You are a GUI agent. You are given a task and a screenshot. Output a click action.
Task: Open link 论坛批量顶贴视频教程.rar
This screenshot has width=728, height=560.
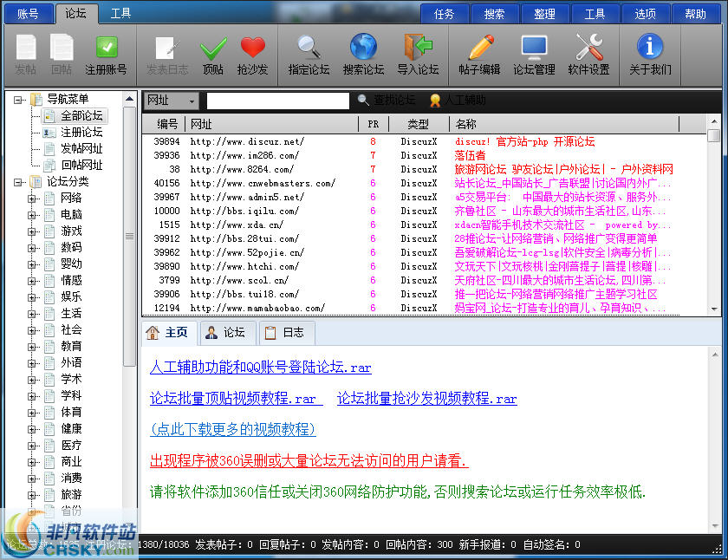point(236,399)
